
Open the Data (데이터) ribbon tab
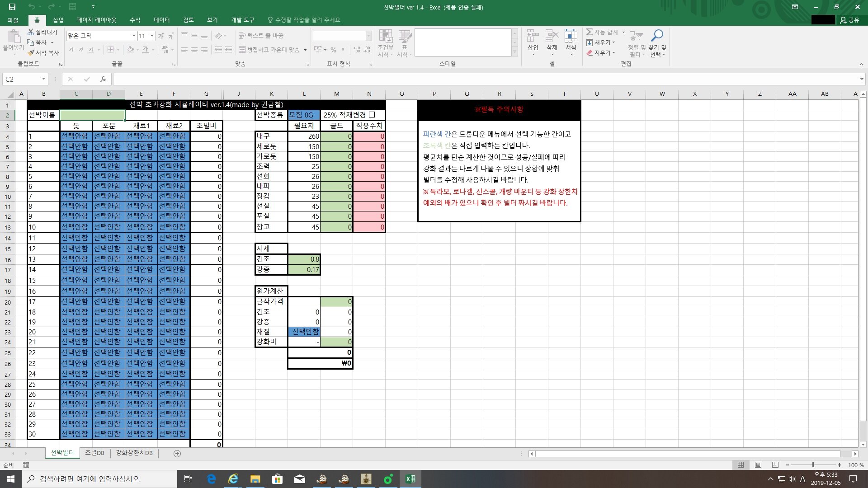161,20
